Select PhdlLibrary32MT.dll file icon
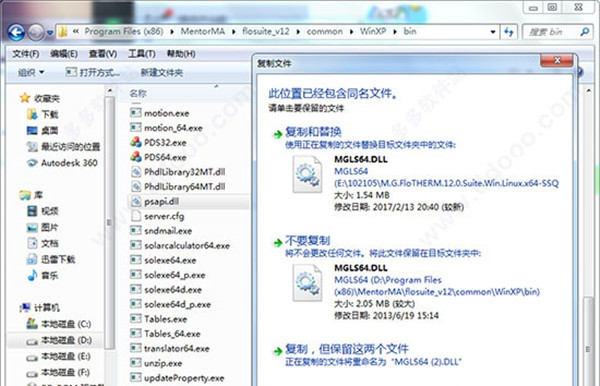The height and width of the screenshot is (386, 600). 136,172
